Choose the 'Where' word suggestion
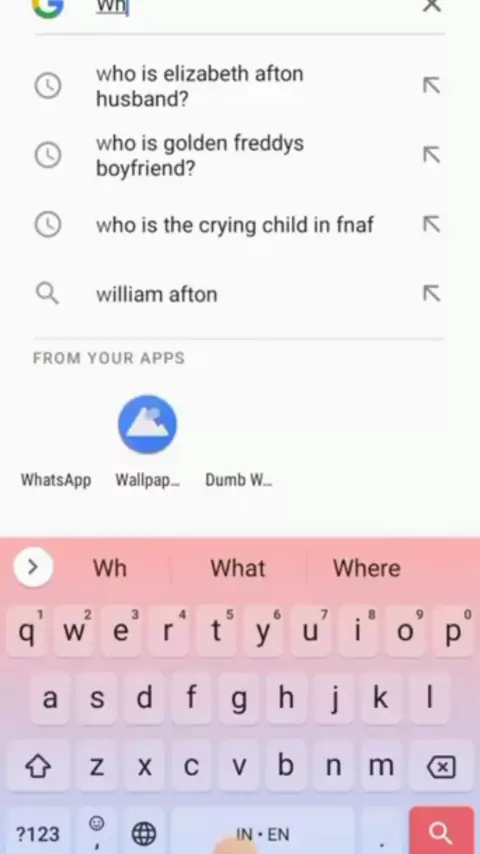This screenshot has width=480, height=854. pos(367,568)
